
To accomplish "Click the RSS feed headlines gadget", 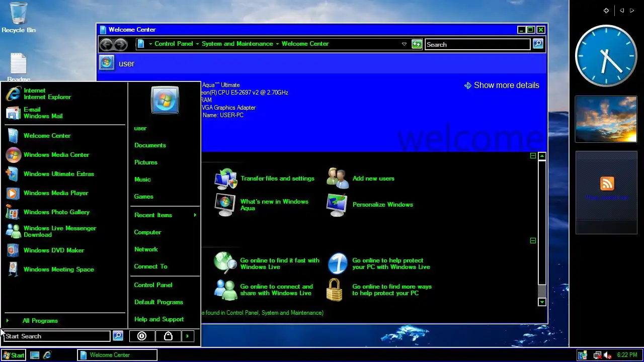I will (x=606, y=193).
